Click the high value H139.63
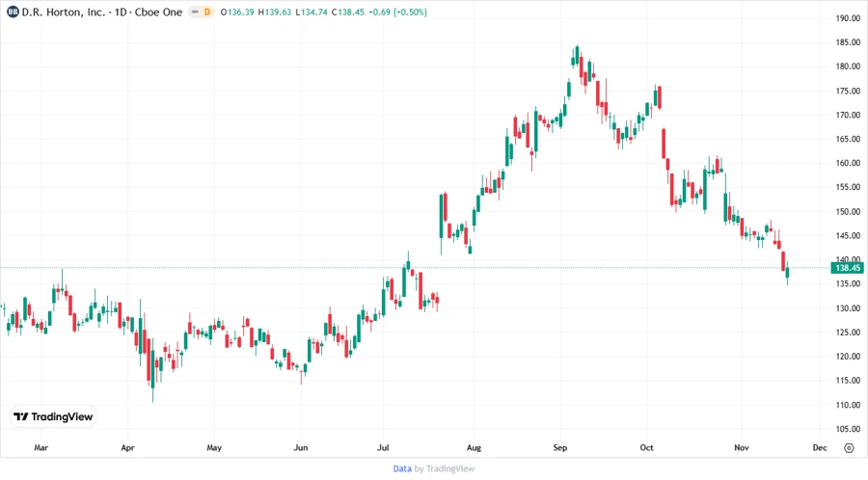 pyautogui.click(x=275, y=12)
